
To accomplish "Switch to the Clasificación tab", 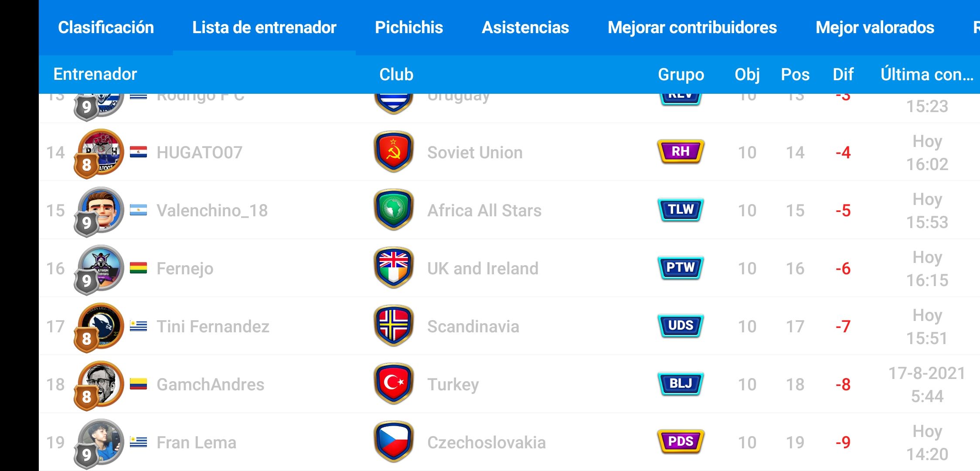I will tap(106, 27).
